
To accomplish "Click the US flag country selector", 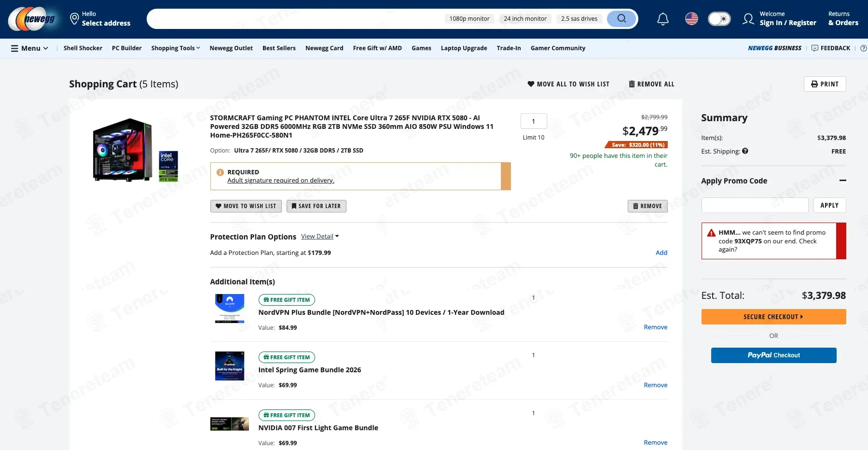I will click(691, 19).
